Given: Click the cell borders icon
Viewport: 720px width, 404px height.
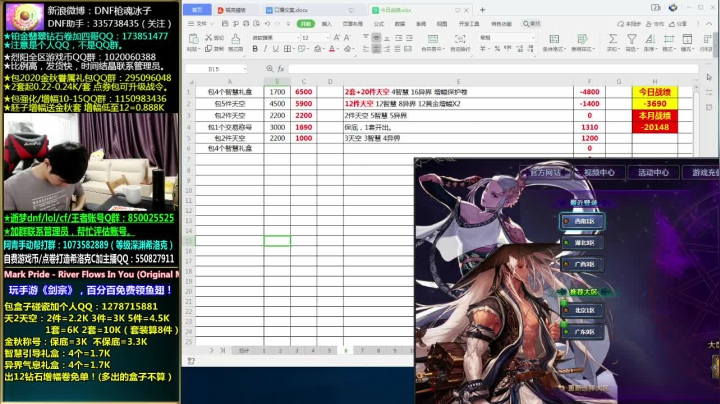Looking at the screenshot, I should (287, 49).
